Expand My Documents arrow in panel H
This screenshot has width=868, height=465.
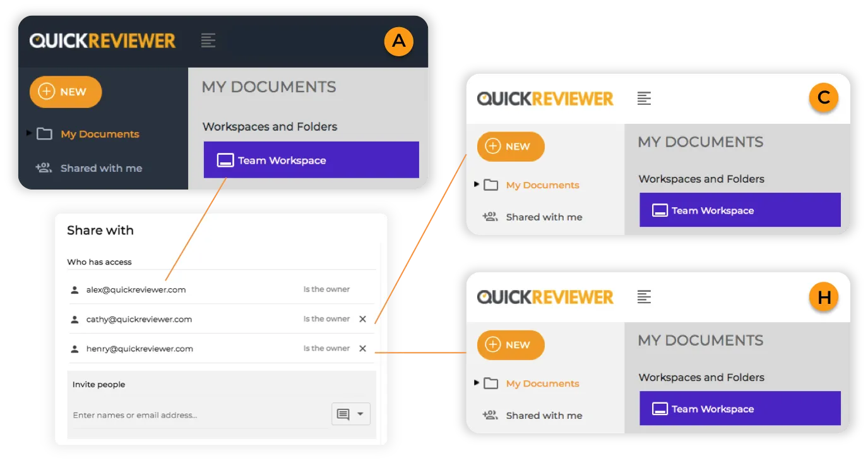[477, 383]
